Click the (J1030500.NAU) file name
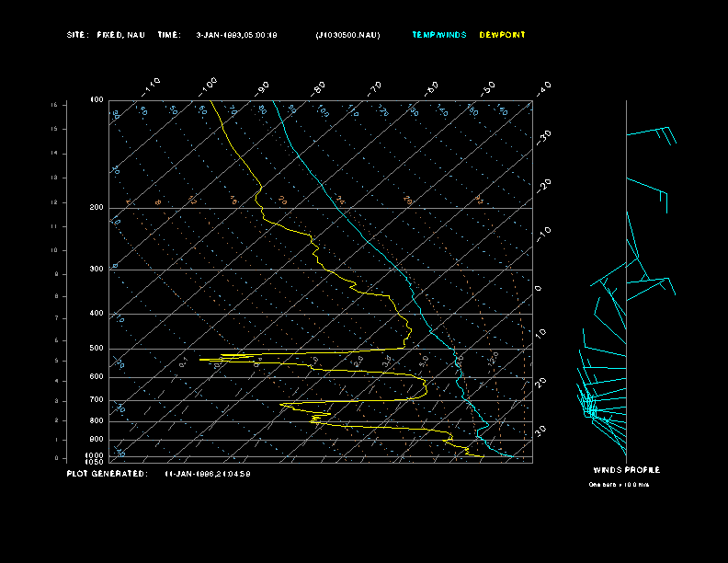728x563 pixels. tap(347, 35)
